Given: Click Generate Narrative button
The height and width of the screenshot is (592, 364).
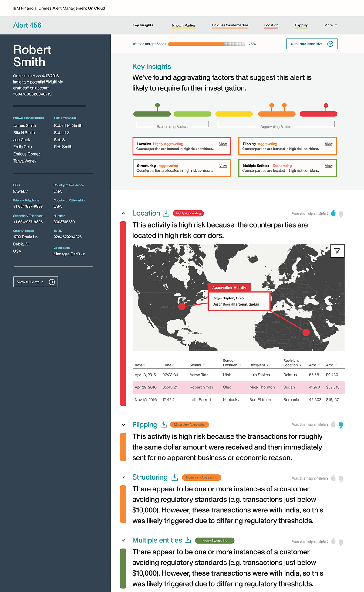Looking at the screenshot, I should click(x=312, y=44).
